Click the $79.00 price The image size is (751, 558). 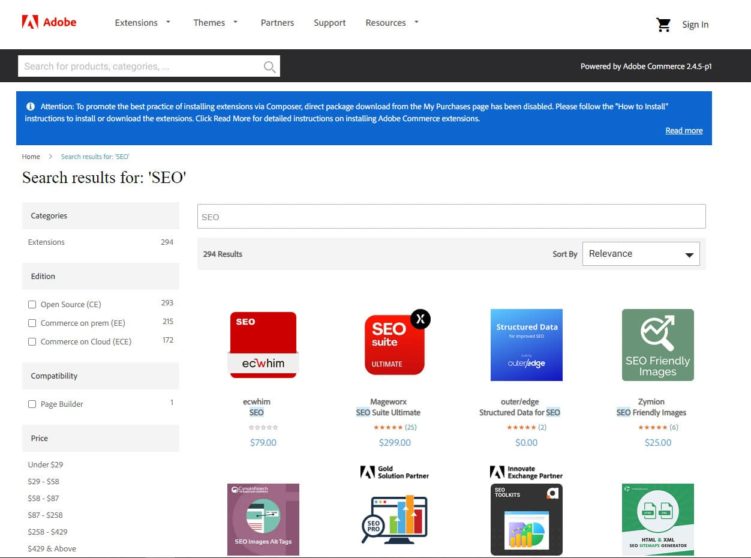tap(263, 443)
